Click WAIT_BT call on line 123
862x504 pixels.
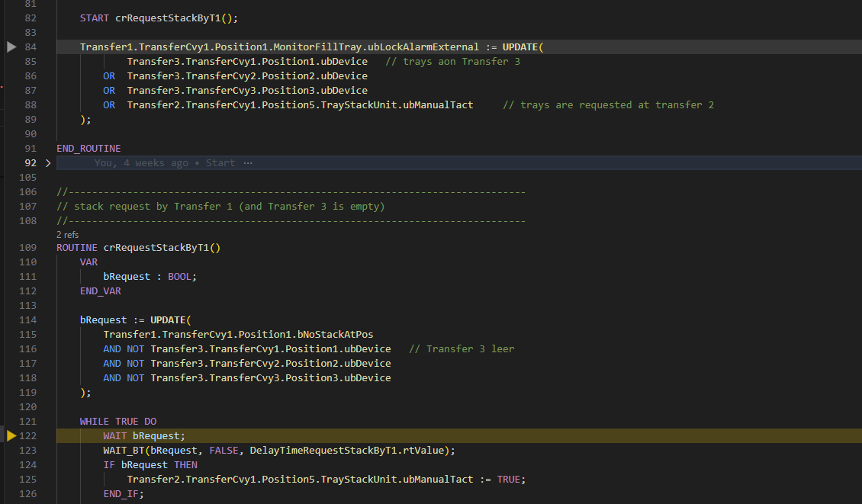tap(124, 451)
